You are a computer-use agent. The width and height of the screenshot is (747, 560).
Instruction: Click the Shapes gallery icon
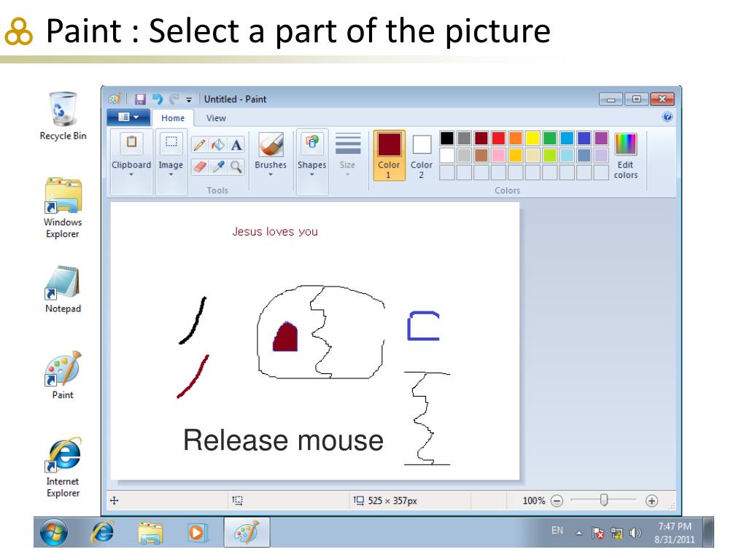pyautogui.click(x=312, y=142)
